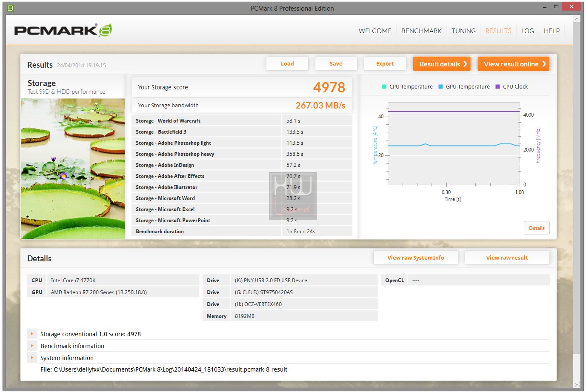Click the scrollbar up arrow
586x392 pixels.
point(577,19)
